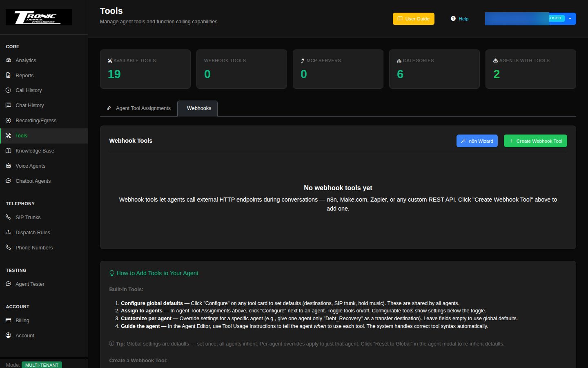
Task: Click the Tronic logo in sidebar
Action: 39,17
